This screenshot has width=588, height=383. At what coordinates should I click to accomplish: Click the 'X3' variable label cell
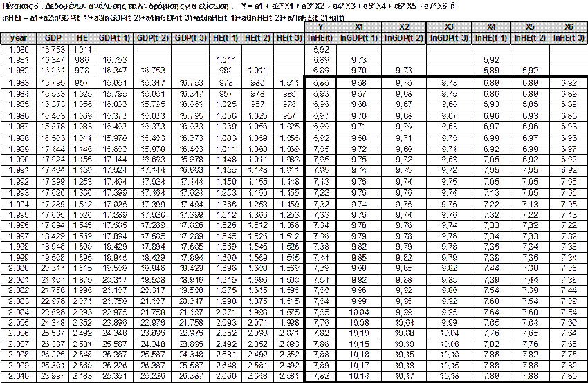[449, 27]
